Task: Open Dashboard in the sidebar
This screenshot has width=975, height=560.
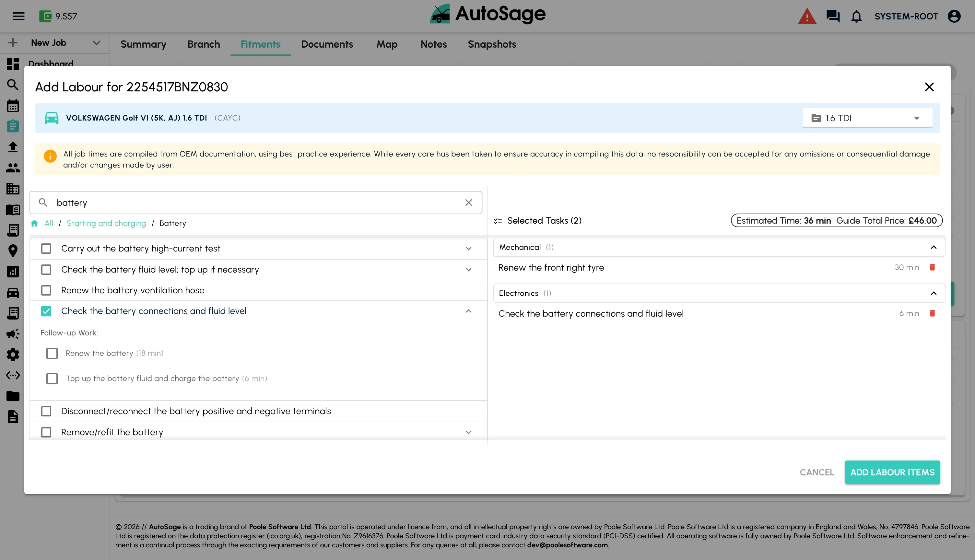Action: 51,63
